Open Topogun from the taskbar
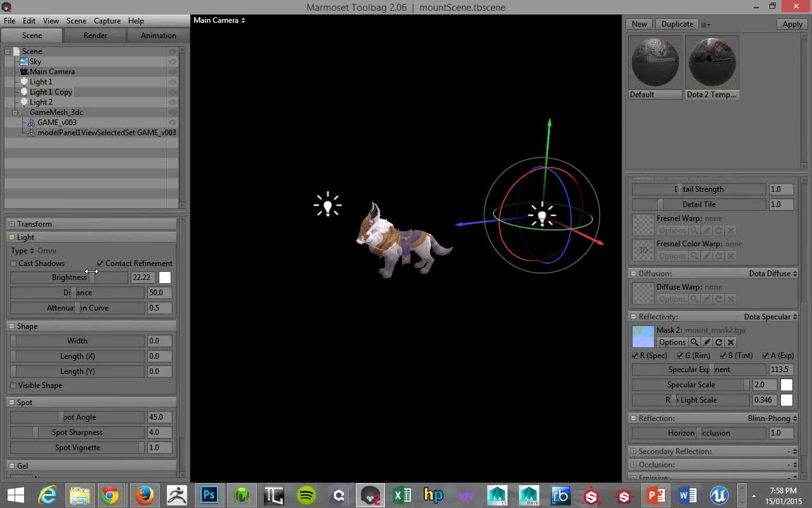 pos(274,495)
